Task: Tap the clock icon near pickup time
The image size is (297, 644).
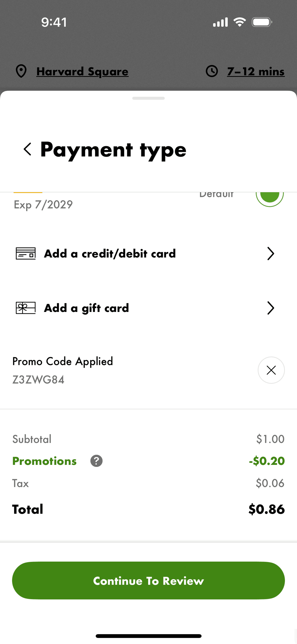Action: coord(212,71)
